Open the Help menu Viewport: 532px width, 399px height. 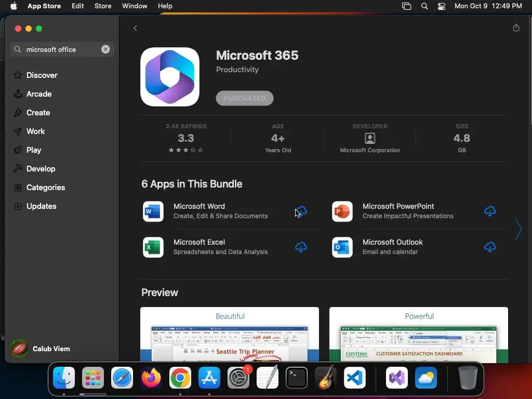165,6
